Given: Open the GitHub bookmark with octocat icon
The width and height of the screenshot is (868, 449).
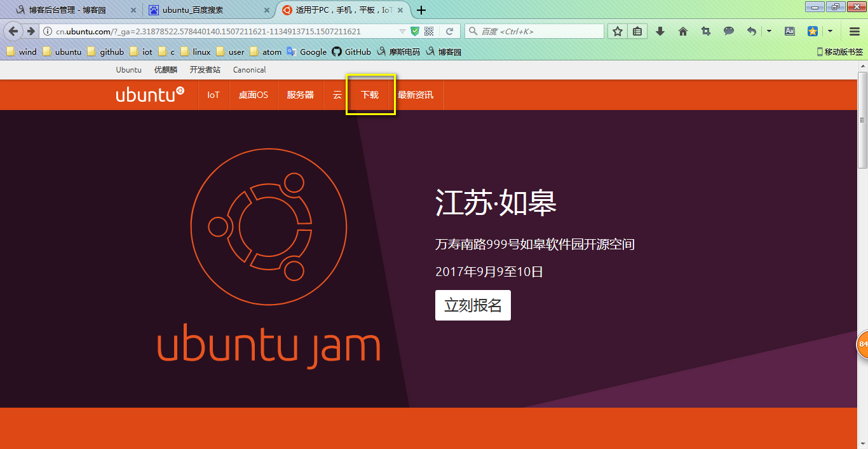Looking at the screenshot, I should click(351, 52).
